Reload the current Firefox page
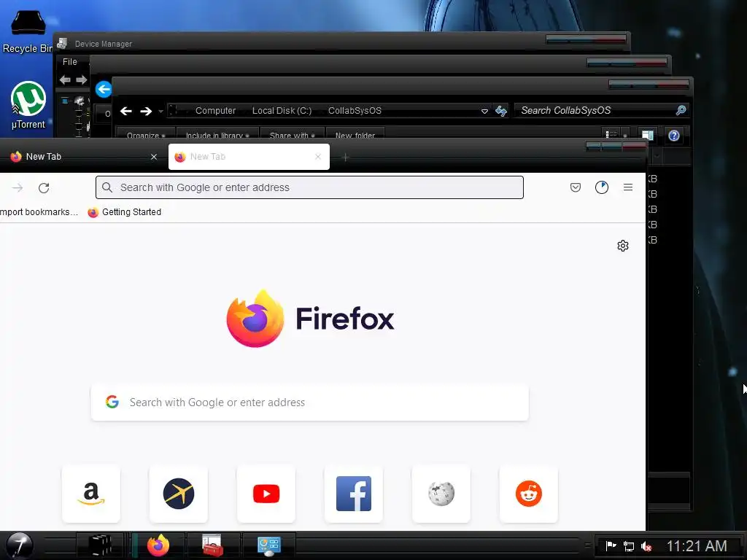This screenshot has height=560, width=747. point(44,188)
